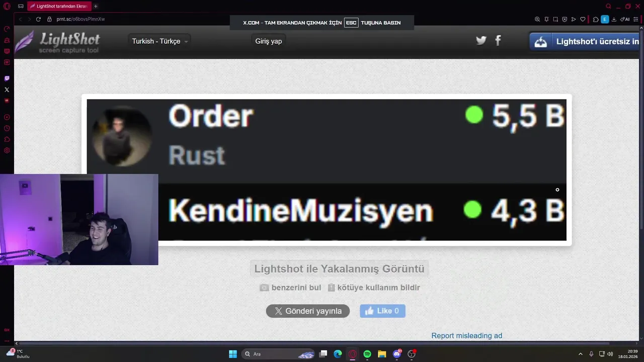Click the blue E extension icon

tap(605, 19)
